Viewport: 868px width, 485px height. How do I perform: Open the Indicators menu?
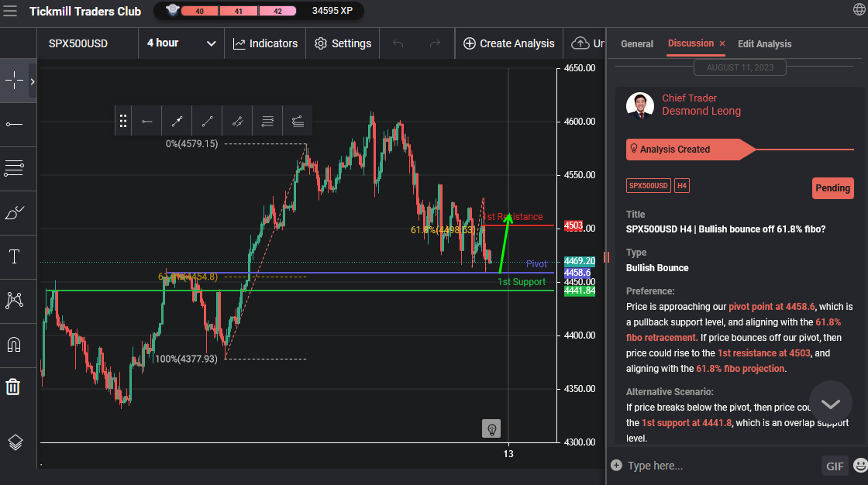point(265,43)
